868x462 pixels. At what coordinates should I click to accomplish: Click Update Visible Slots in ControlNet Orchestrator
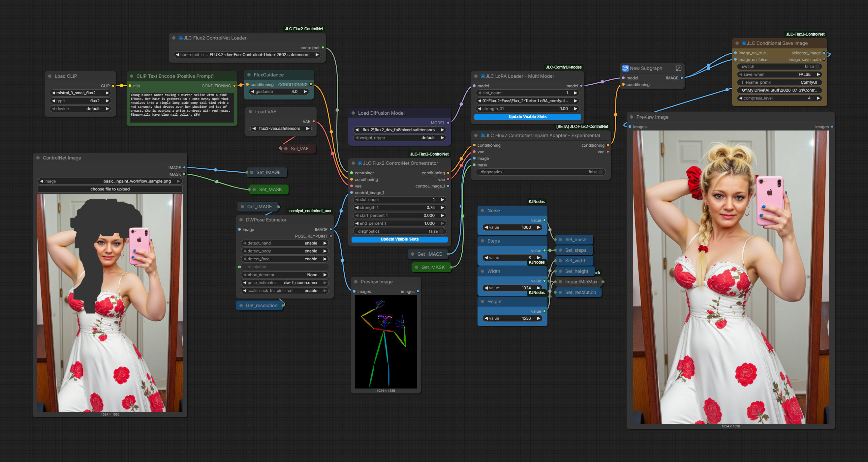point(399,240)
